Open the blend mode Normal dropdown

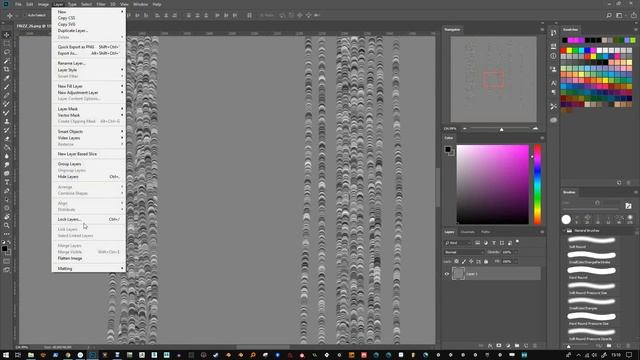pyautogui.click(x=464, y=252)
